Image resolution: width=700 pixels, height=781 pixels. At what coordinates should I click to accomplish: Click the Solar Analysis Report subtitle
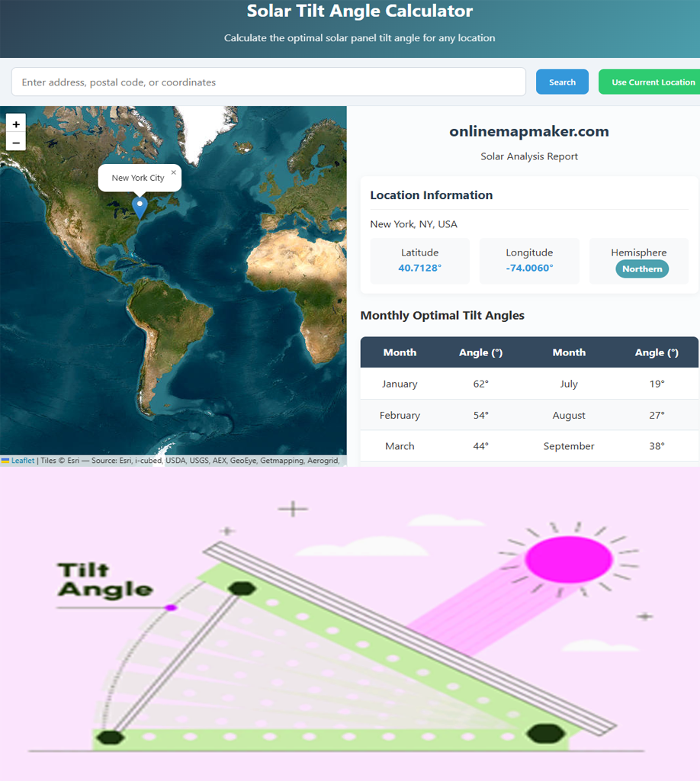tap(529, 156)
